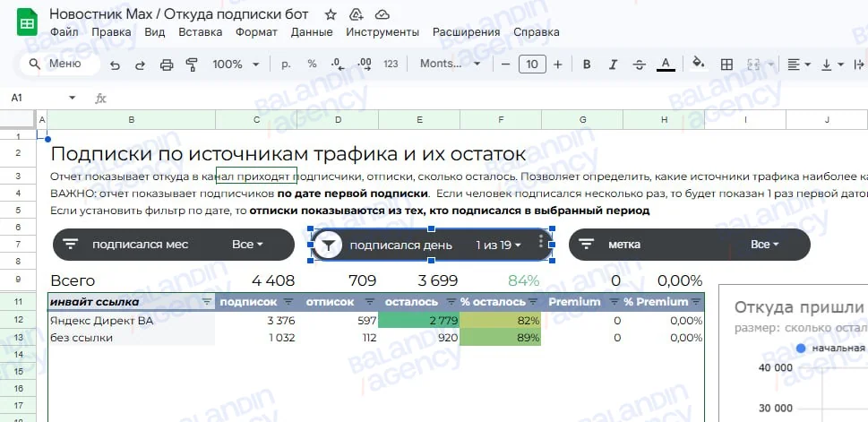Open the Вид menu
The width and height of the screenshot is (868, 422).
[154, 32]
